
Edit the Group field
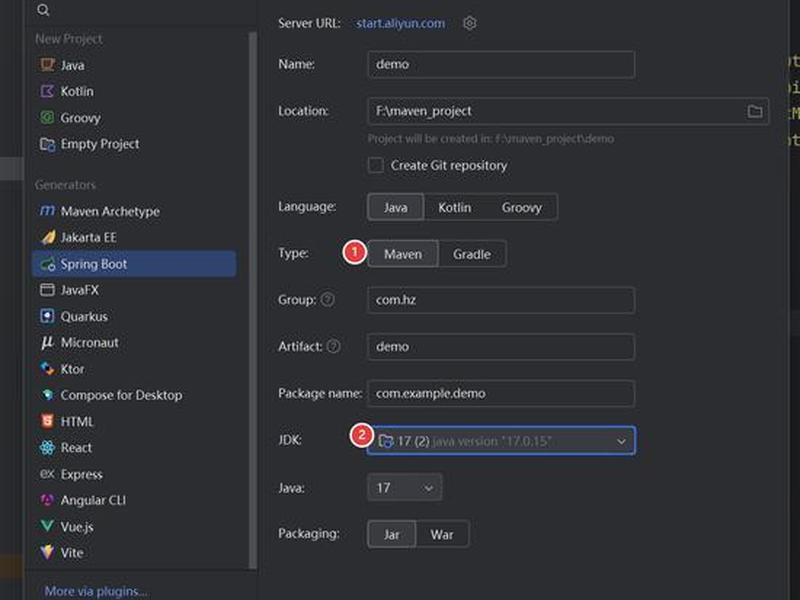point(501,299)
